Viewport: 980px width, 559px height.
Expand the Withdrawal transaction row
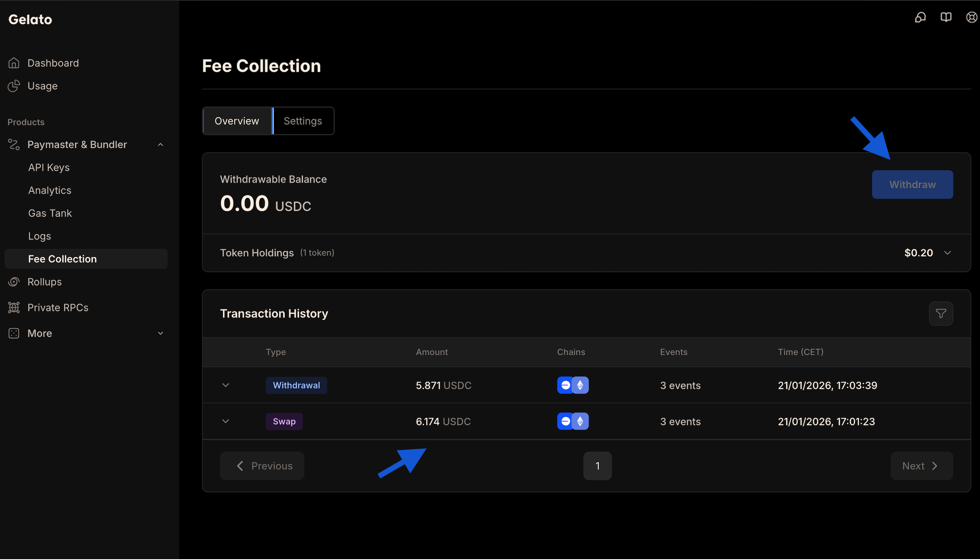click(x=225, y=385)
